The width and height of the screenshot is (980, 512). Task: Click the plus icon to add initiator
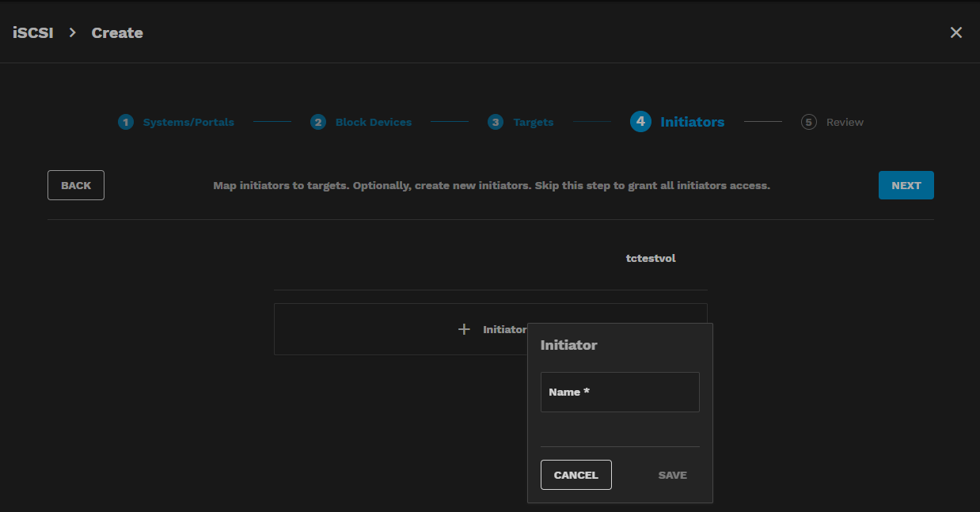coord(465,329)
